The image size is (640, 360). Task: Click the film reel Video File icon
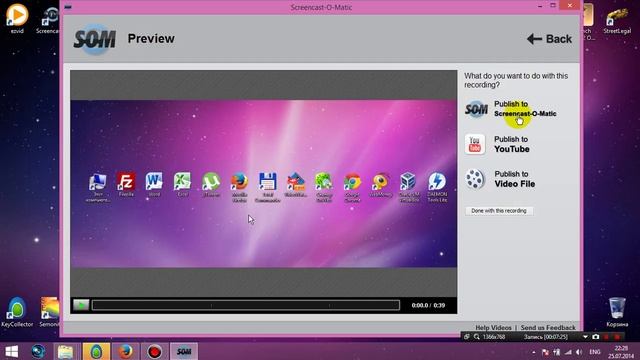(475, 179)
